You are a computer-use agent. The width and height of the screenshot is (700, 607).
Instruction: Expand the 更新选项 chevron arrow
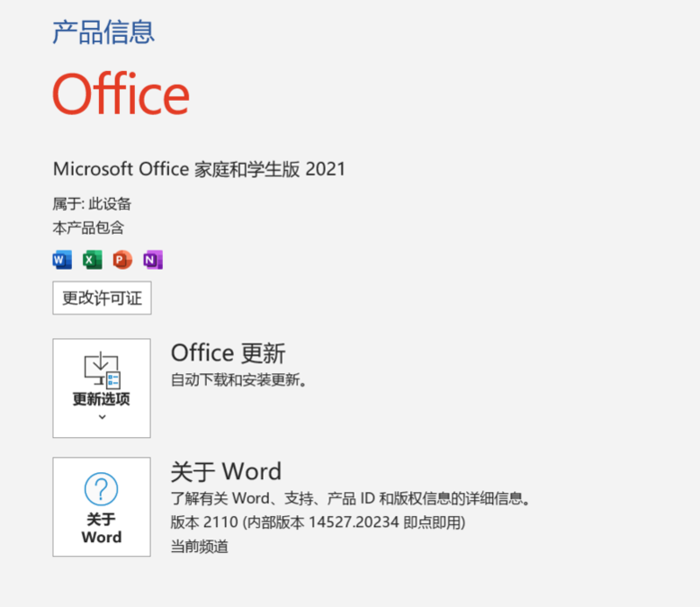102,417
